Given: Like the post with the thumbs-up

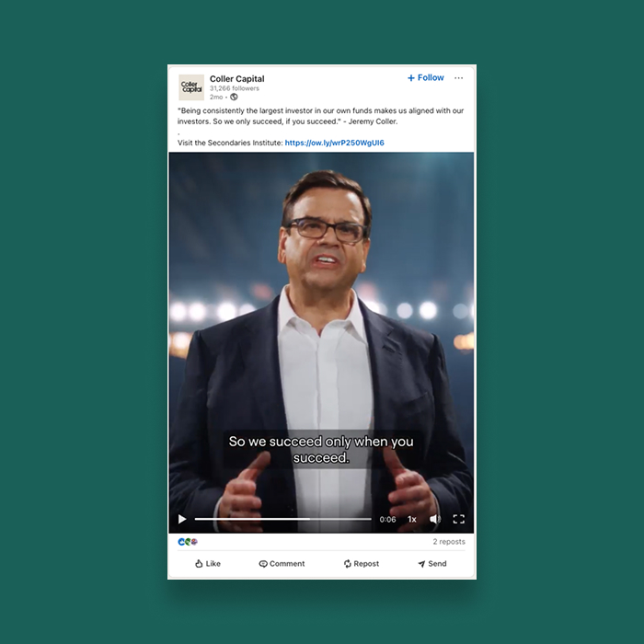Looking at the screenshot, I should [x=208, y=563].
